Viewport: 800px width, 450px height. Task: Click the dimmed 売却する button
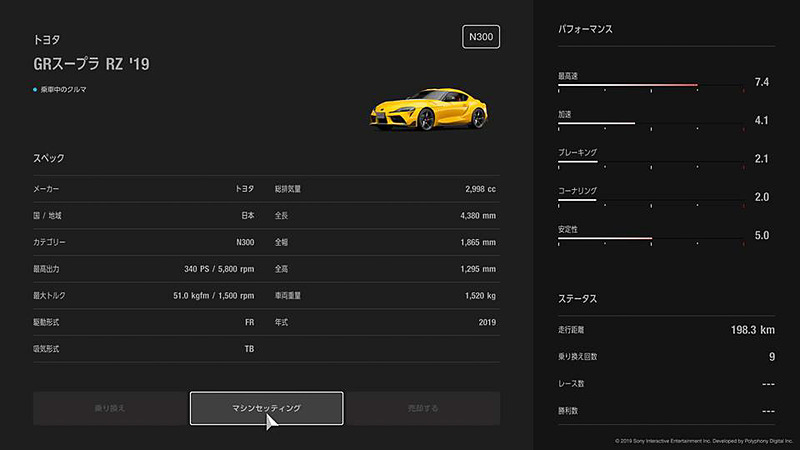coord(423,408)
